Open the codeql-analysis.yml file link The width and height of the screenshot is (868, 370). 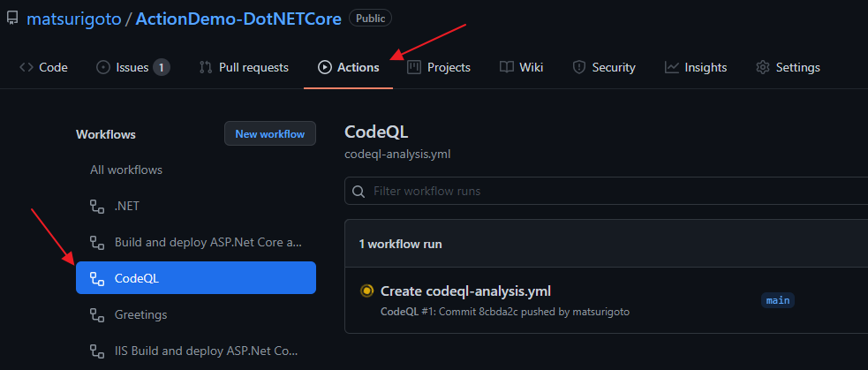[397, 154]
